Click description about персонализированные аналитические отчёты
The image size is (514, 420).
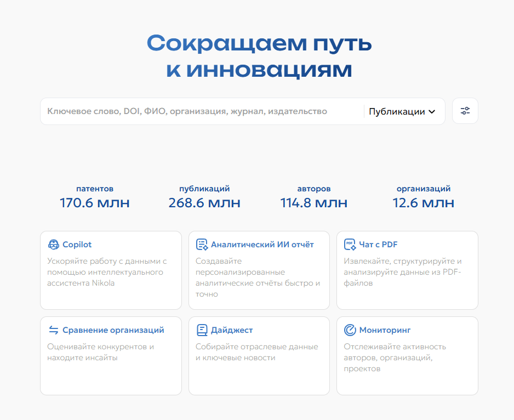(x=258, y=277)
